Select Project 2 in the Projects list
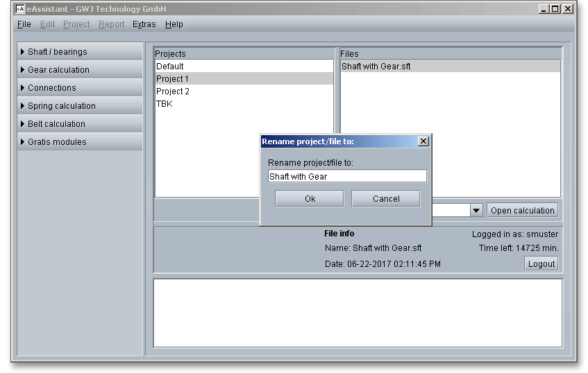 tap(173, 92)
